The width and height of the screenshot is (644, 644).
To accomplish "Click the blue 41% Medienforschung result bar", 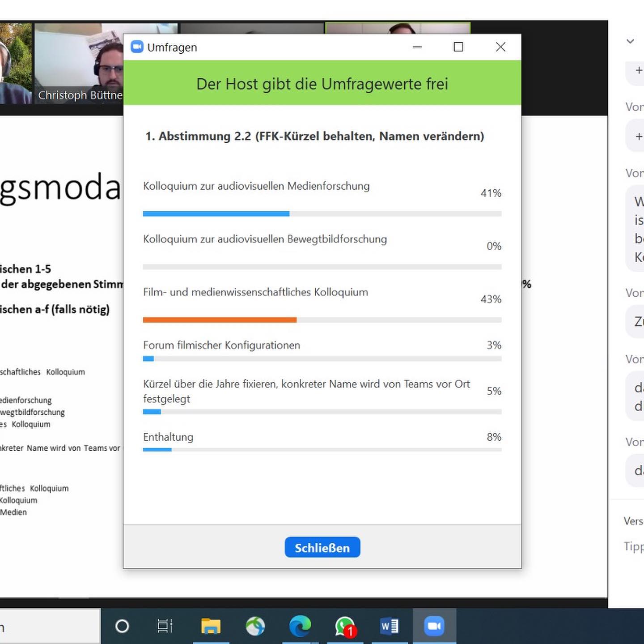I will point(216,214).
